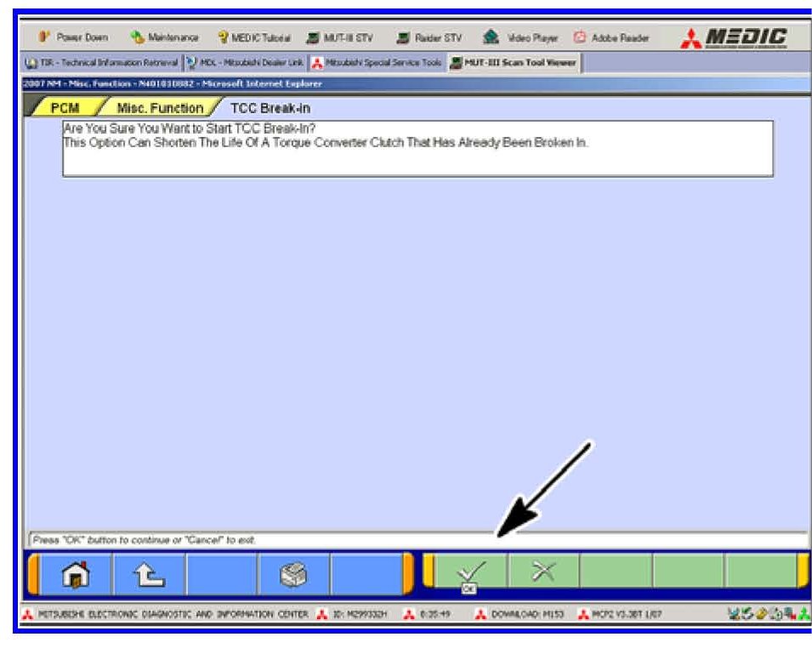
Task: Click the TCC Break-in warning text box
Action: (x=417, y=148)
